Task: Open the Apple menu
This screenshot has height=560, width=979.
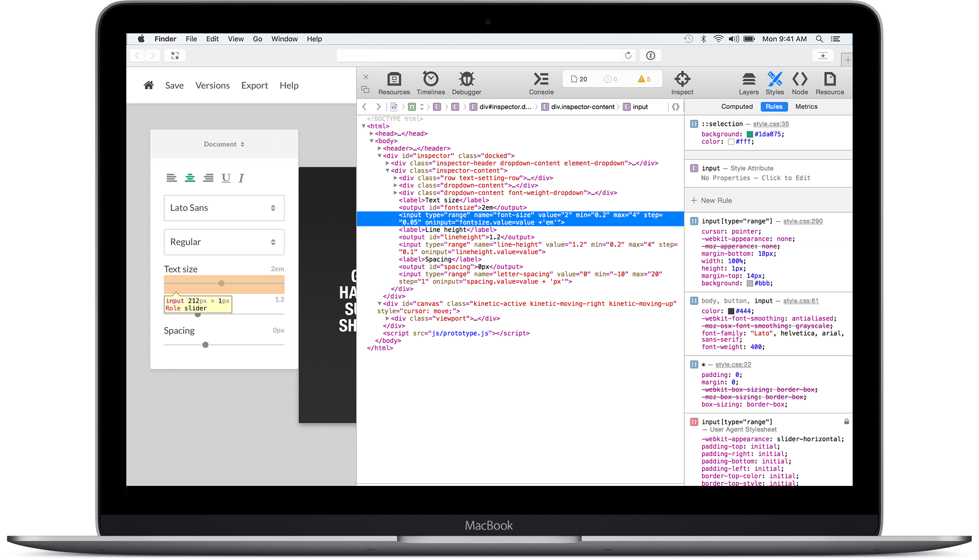Action: pos(141,39)
